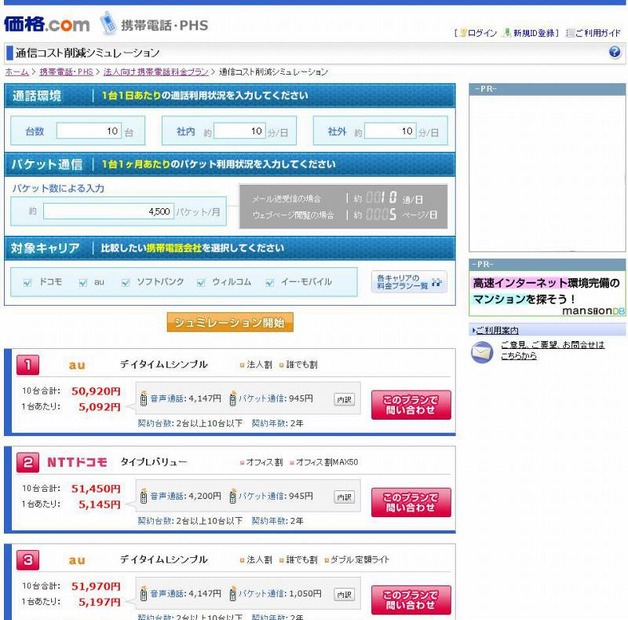Click the 51,450円 total price
This screenshot has height=620, width=628.
(x=96, y=489)
